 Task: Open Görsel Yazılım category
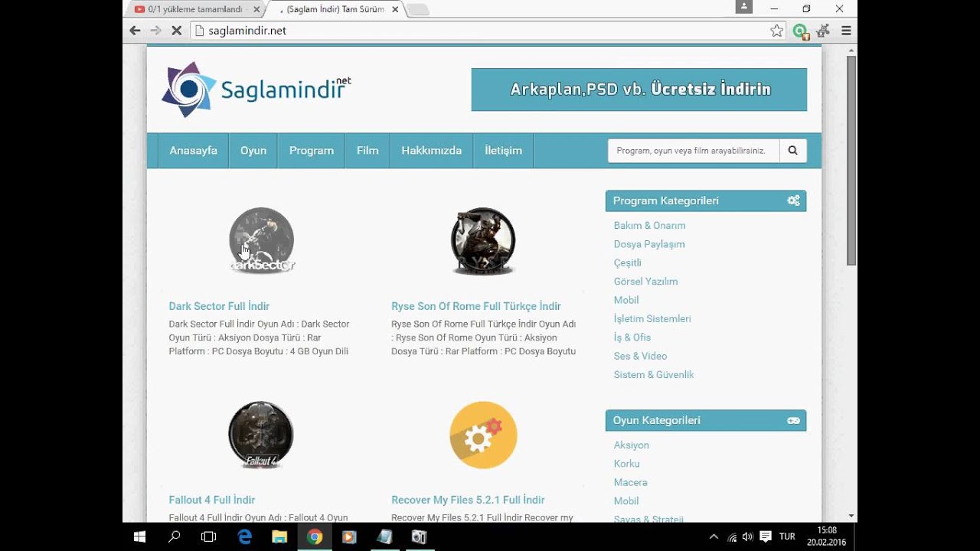(x=645, y=282)
